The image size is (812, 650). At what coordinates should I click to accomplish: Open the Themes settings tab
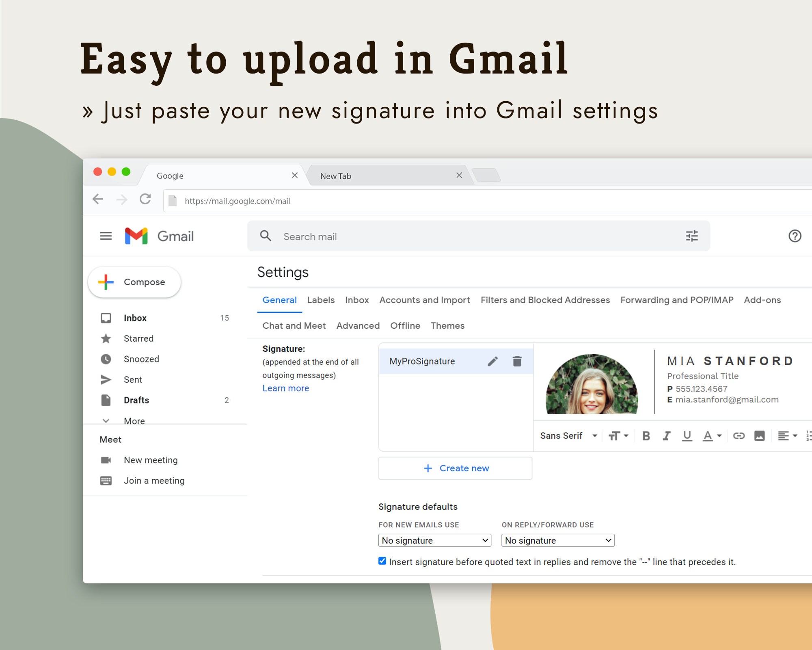coord(447,325)
